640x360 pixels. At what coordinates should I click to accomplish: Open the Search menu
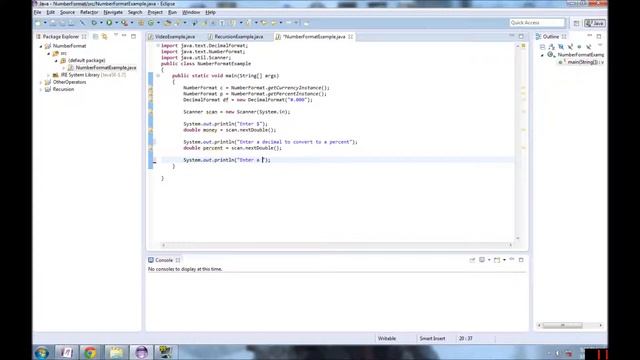click(135, 12)
